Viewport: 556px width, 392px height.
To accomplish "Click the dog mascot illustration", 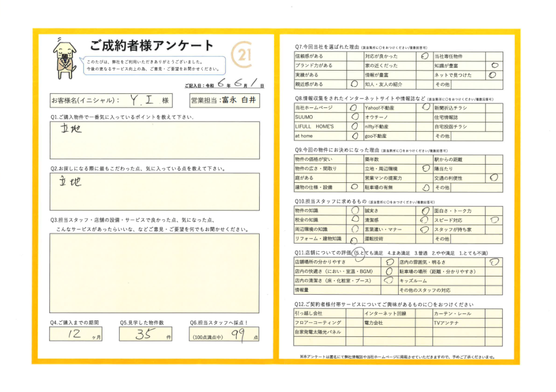I will tap(66, 57).
